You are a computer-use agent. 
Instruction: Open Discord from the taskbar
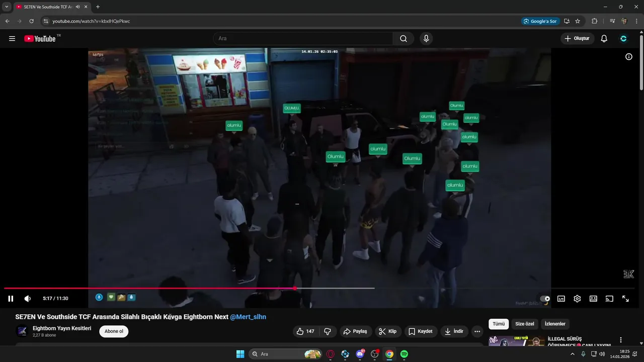360,354
